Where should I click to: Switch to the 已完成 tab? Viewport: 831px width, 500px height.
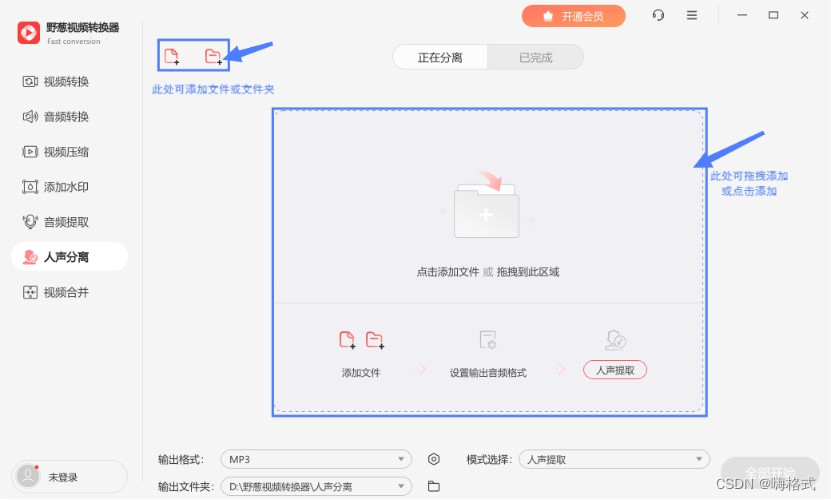point(535,57)
